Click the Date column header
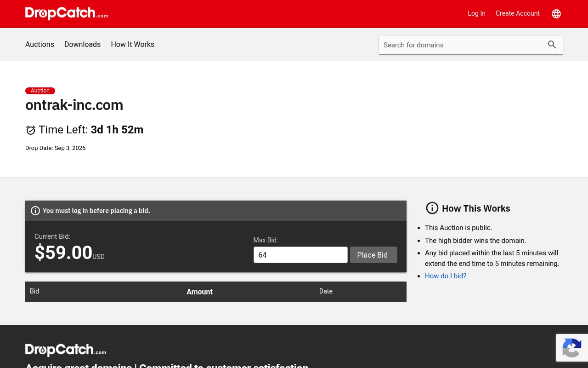The width and height of the screenshot is (588, 368). click(326, 291)
